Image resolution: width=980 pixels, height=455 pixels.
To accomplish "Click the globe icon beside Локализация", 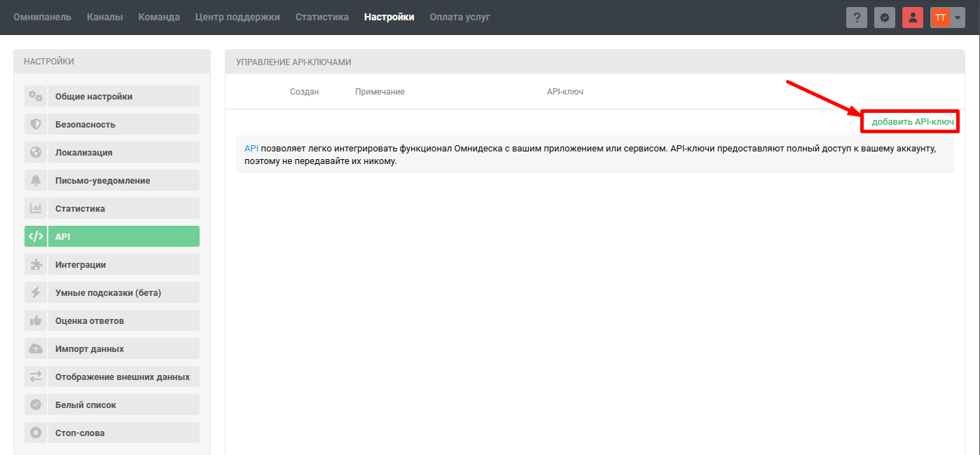I will 35,152.
